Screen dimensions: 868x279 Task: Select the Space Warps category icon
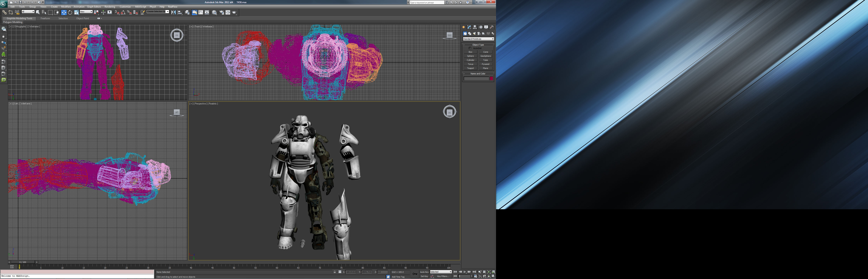coord(488,34)
